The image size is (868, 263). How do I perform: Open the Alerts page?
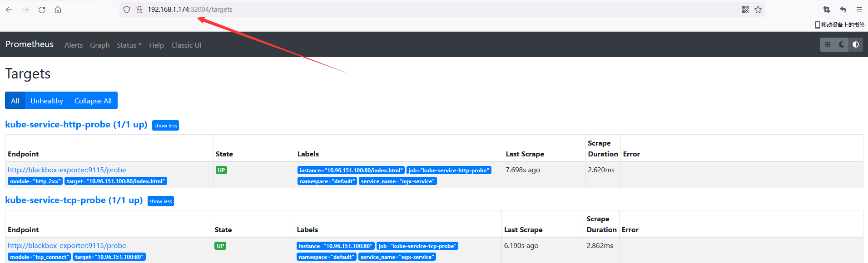[74, 45]
